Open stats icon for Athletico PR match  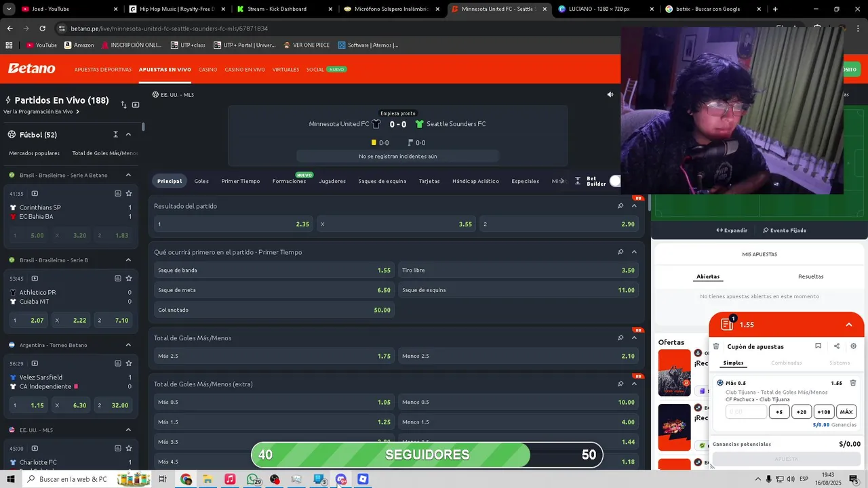[117, 278]
